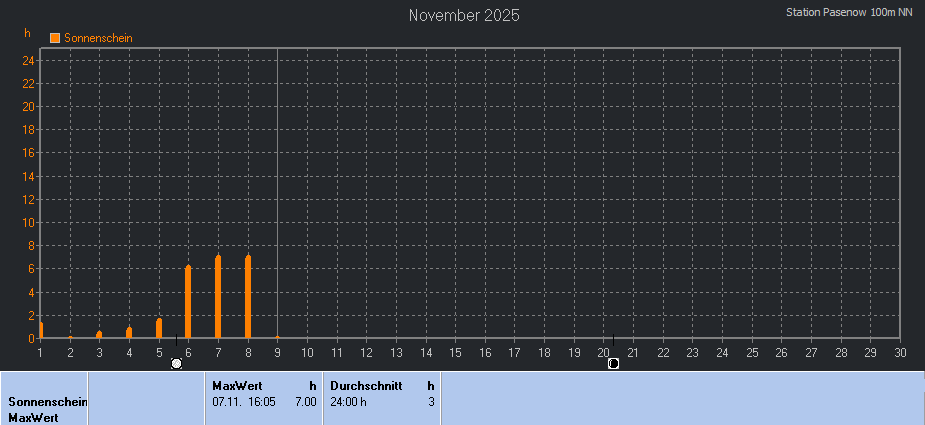Viewport: 925px width, 425px height.
Task: Click the sunshine bar for day 4
Action: pos(129,332)
